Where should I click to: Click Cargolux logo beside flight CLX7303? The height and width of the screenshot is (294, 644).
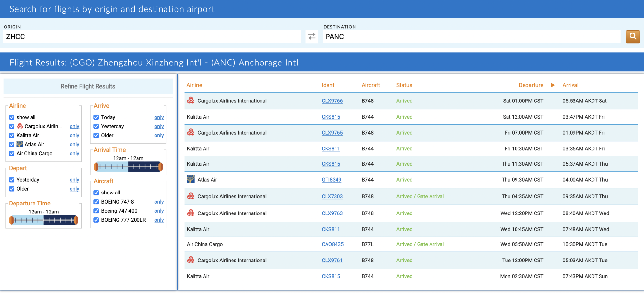click(x=191, y=196)
